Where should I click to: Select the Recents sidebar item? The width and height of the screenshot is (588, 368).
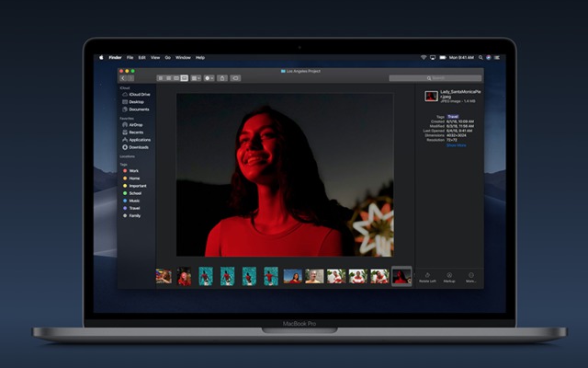136,132
